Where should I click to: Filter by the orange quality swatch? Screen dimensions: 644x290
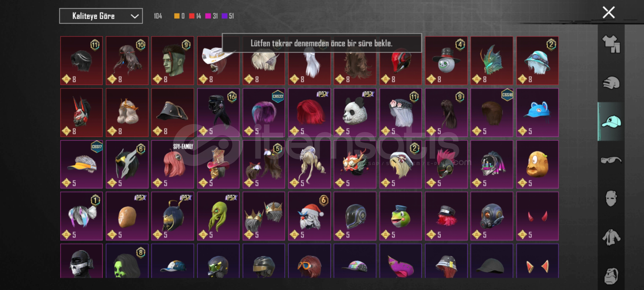176,16
